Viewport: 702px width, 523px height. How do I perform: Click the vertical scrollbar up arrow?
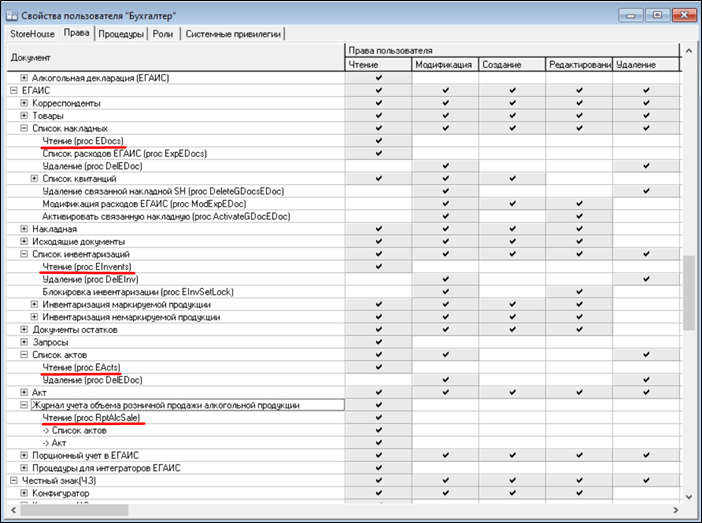(688, 50)
